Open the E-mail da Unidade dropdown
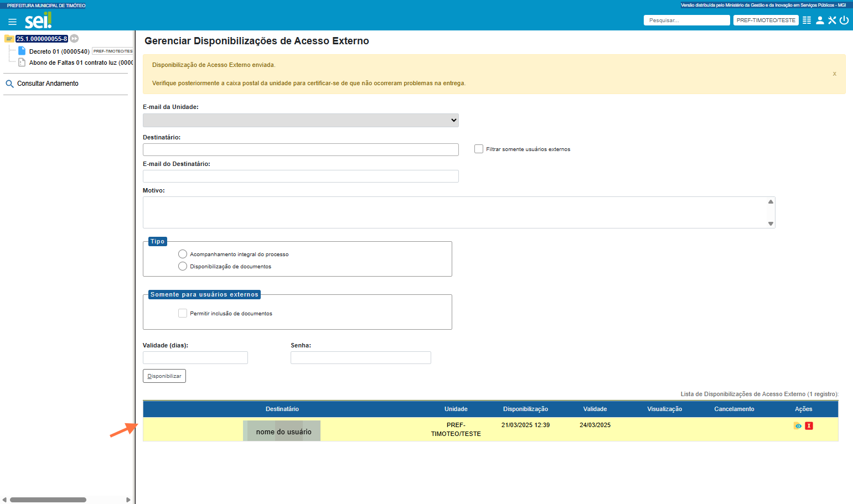This screenshot has width=853, height=504. [x=301, y=120]
